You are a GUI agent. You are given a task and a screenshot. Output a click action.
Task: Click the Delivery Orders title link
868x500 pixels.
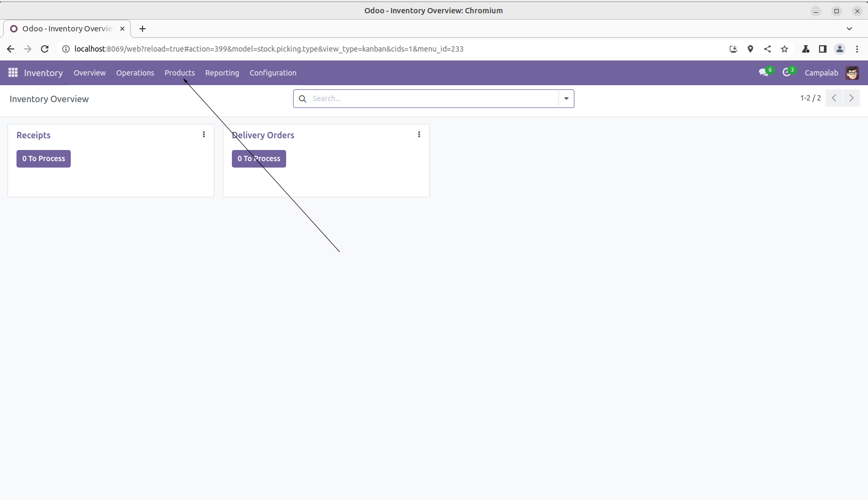point(263,135)
